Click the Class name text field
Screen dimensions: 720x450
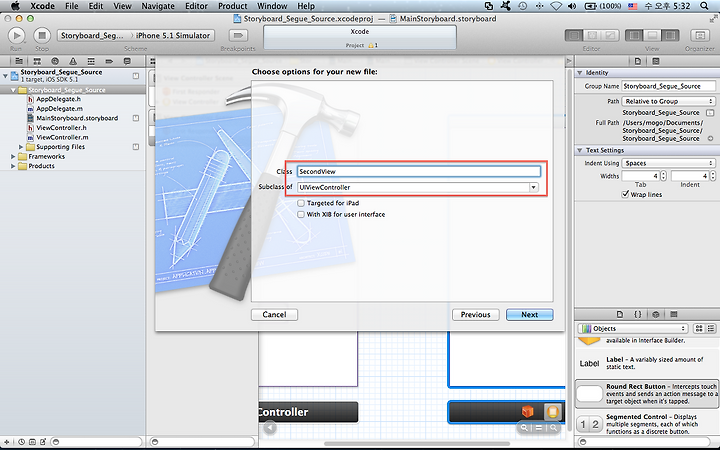pyautogui.click(x=419, y=171)
